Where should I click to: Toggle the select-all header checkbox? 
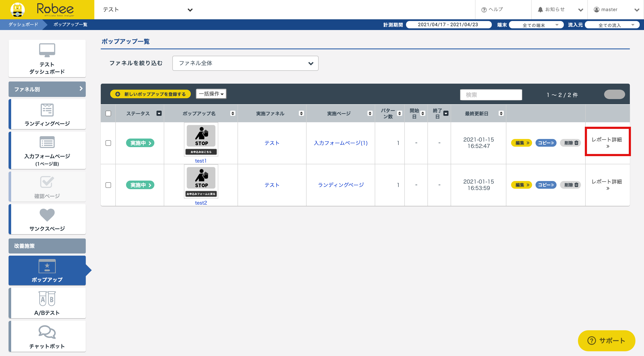pyautogui.click(x=108, y=114)
